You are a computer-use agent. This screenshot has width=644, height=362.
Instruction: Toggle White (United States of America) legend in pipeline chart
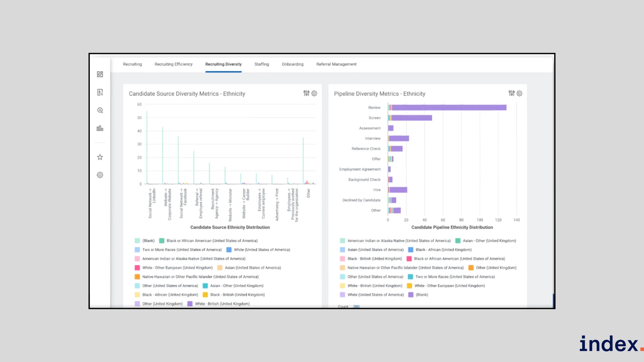(342, 295)
